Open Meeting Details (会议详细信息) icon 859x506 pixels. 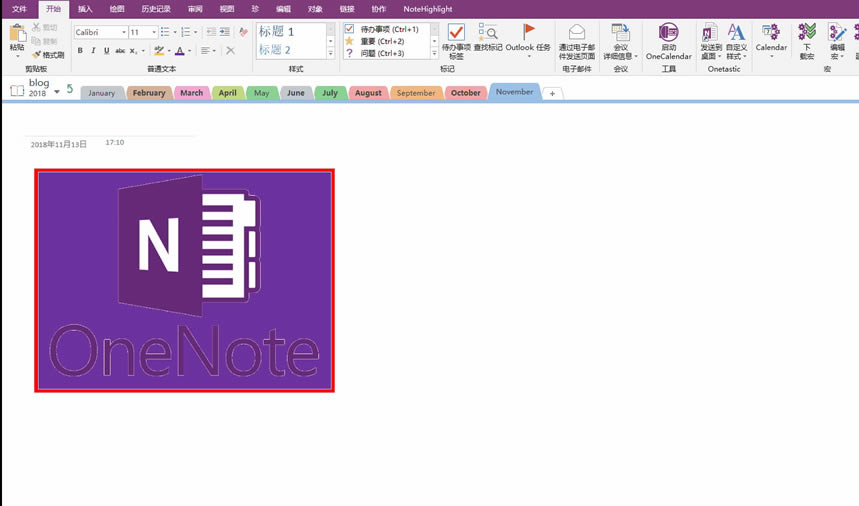coord(620,32)
